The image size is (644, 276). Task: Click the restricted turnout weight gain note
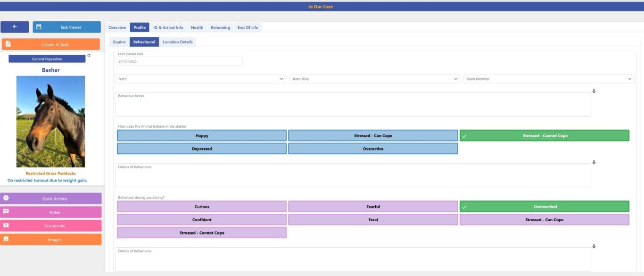[47, 180]
